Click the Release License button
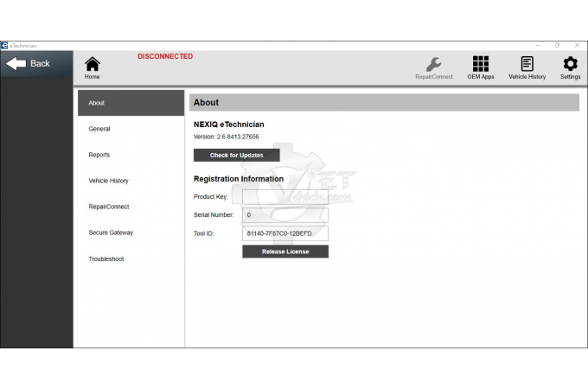The height and width of the screenshot is (389, 588). tap(285, 252)
